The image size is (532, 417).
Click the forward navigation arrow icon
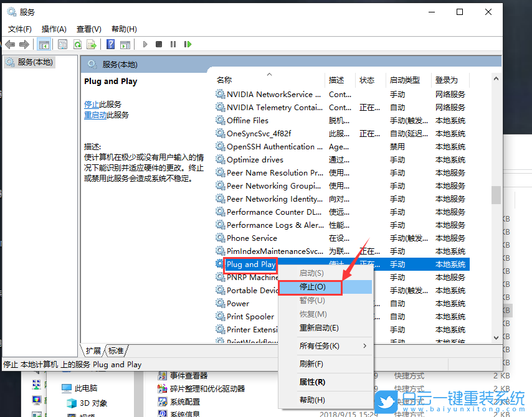tap(24, 44)
